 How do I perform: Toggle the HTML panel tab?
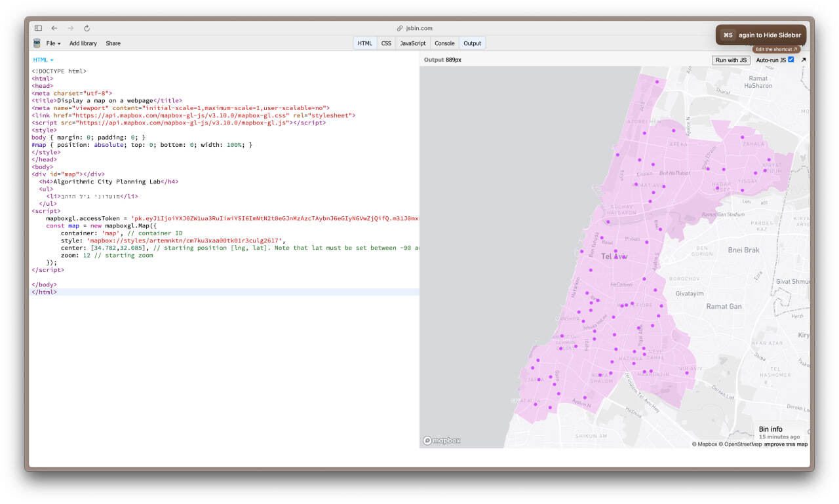pyautogui.click(x=365, y=43)
